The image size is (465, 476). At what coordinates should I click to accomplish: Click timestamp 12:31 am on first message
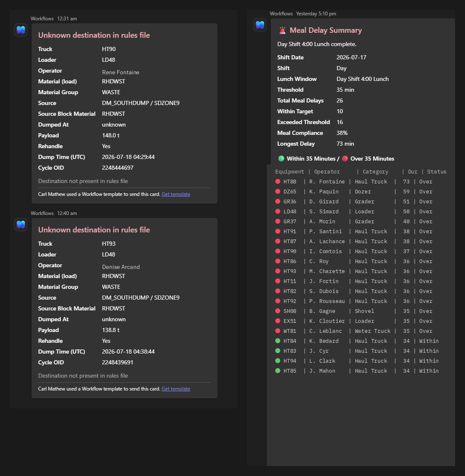[x=67, y=19]
